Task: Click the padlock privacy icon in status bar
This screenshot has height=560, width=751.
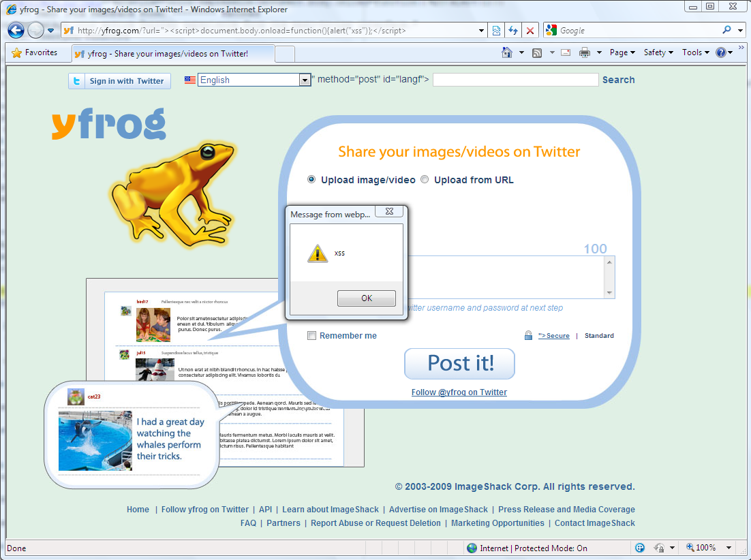Action: point(659,548)
